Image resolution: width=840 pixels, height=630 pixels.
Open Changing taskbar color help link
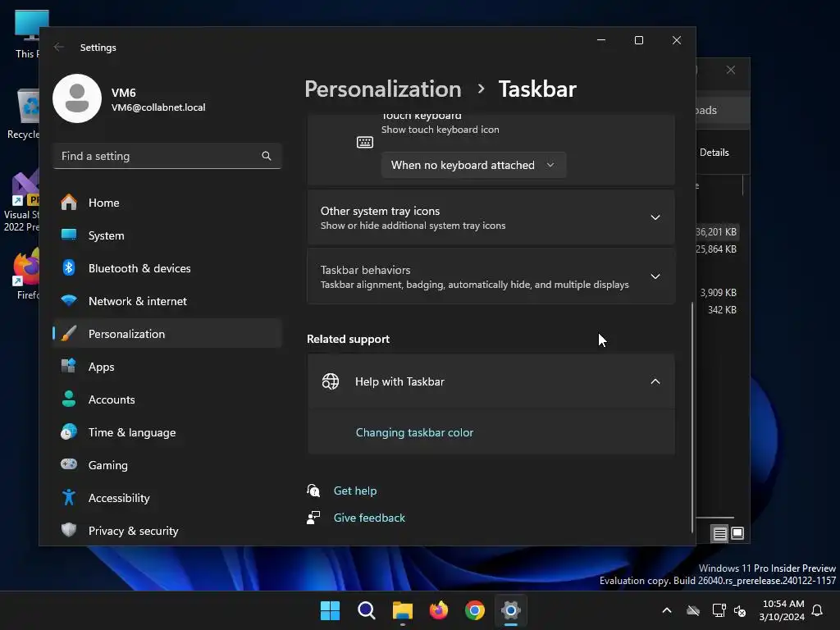point(414,432)
